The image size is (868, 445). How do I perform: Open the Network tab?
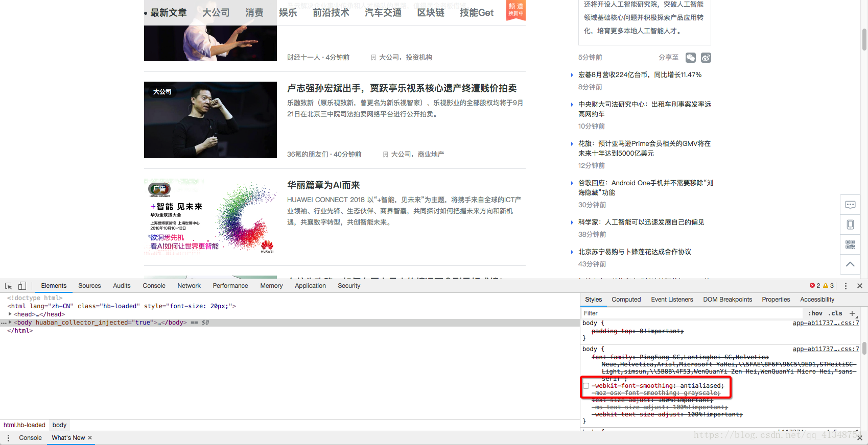pos(189,286)
